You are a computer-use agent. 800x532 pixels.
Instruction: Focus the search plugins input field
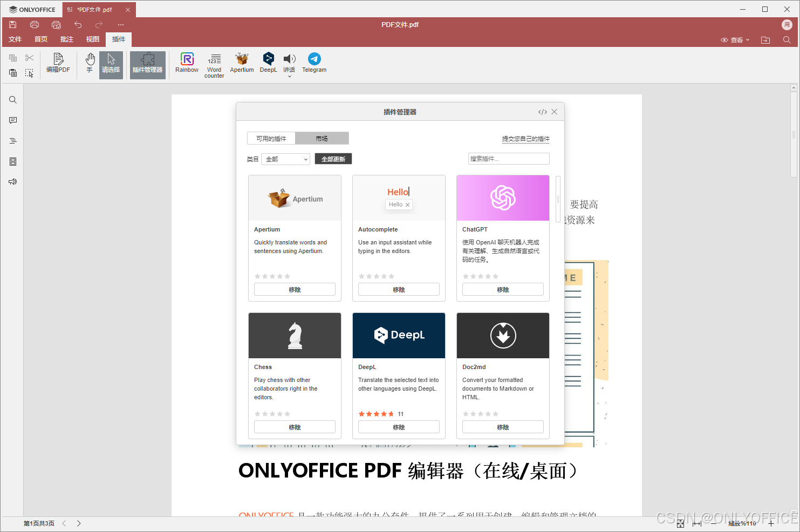[509, 159]
